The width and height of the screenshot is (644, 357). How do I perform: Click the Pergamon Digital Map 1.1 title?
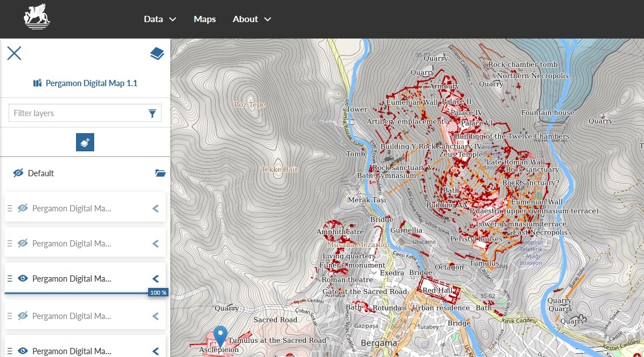(92, 83)
